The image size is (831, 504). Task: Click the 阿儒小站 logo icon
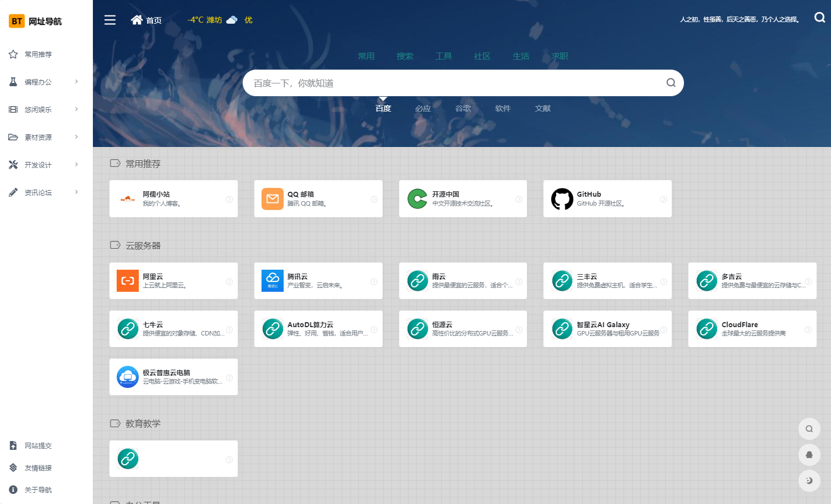click(x=128, y=199)
